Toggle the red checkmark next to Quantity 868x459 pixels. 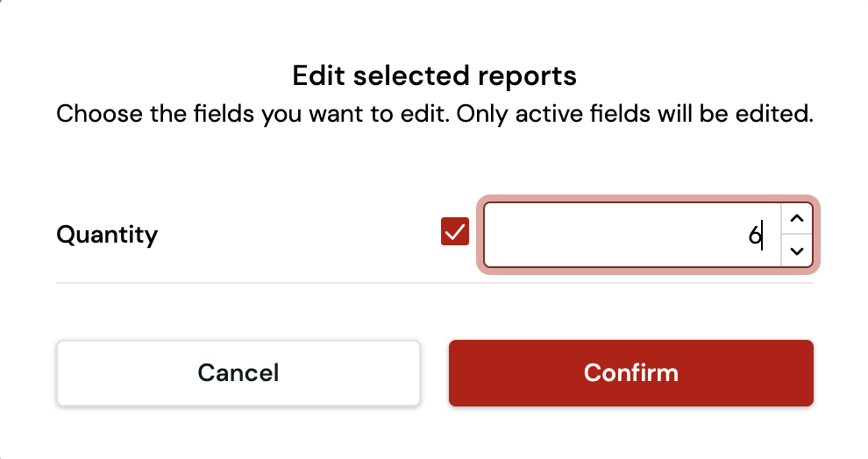click(x=455, y=232)
